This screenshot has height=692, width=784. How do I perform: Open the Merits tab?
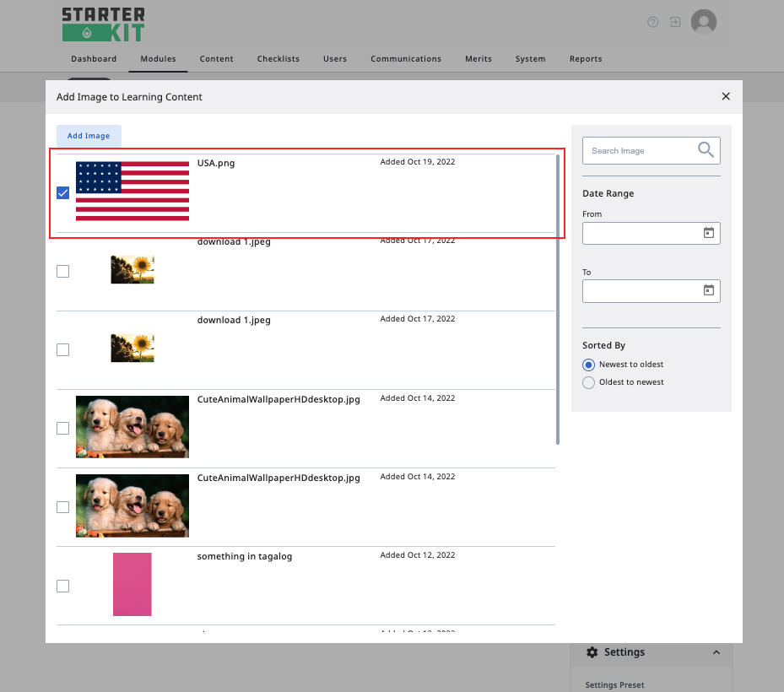478,58
